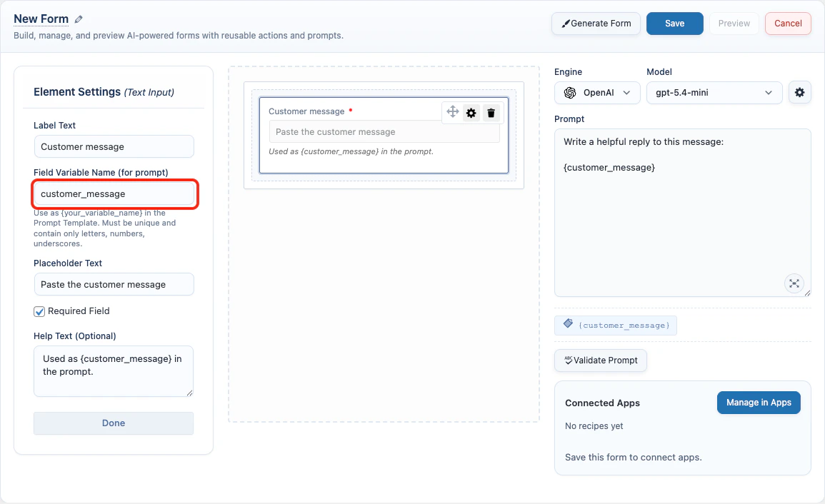Open Manage in Apps
Image resolution: width=825 pixels, height=504 pixels.
coord(759,402)
